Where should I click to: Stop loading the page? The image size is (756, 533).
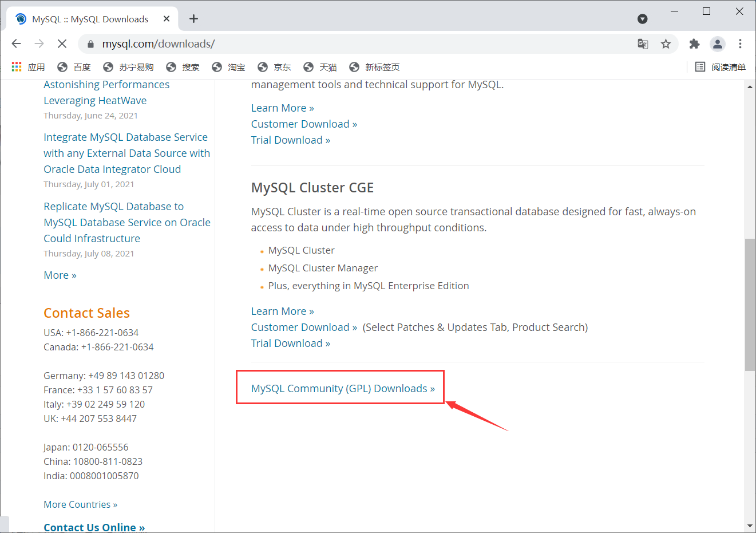point(62,44)
